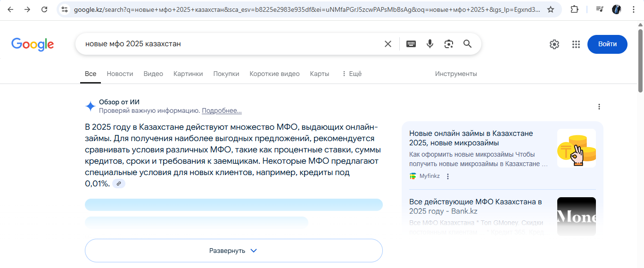Select the Все results tab
The height and width of the screenshot is (268, 644).
point(91,74)
